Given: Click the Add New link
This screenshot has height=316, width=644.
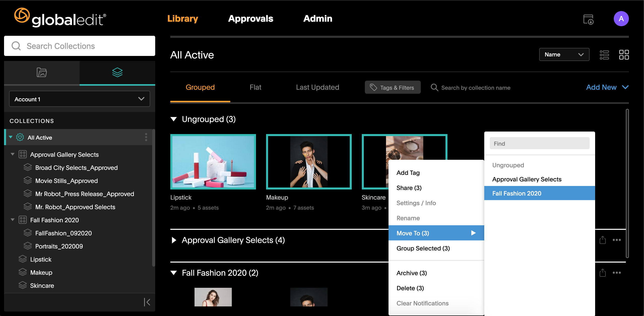Looking at the screenshot, I should [601, 87].
